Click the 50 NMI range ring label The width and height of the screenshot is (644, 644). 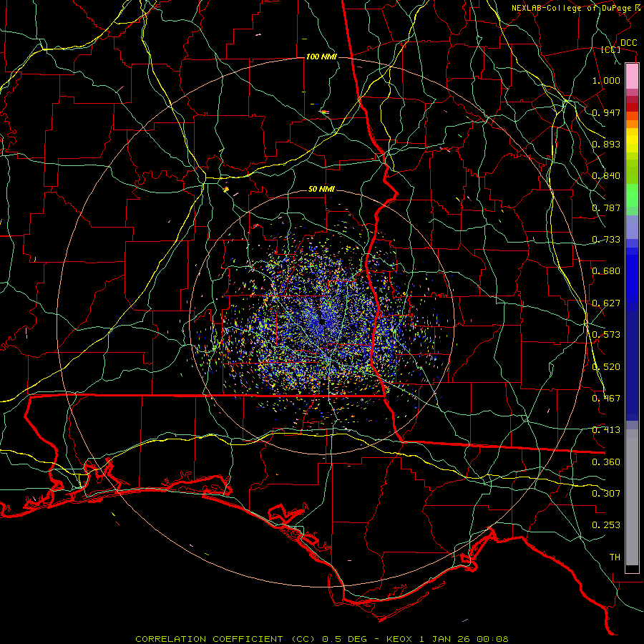click(321, 189)
